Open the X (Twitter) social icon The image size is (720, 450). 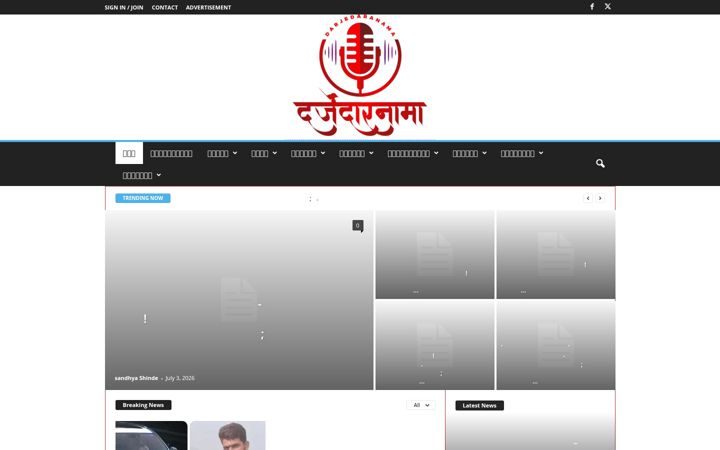point(608,6)
